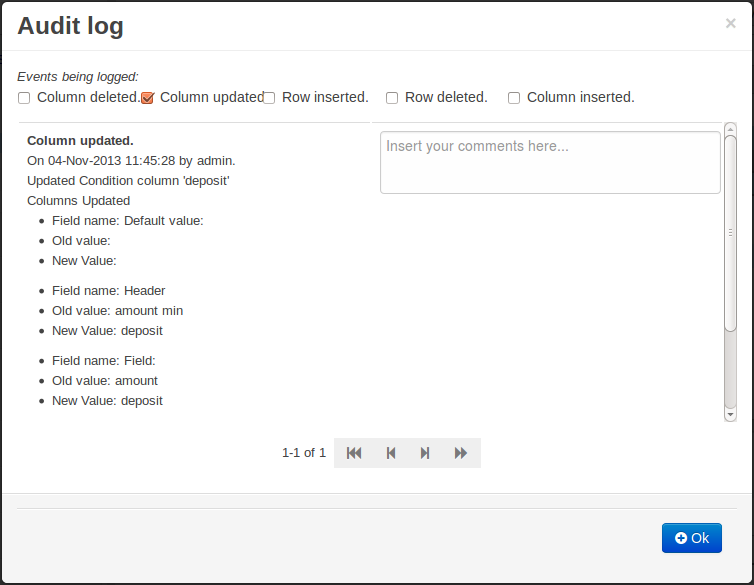Screen dimensions: 754x585
Task: Go to first page of audit log
Action: coord(354,453)
